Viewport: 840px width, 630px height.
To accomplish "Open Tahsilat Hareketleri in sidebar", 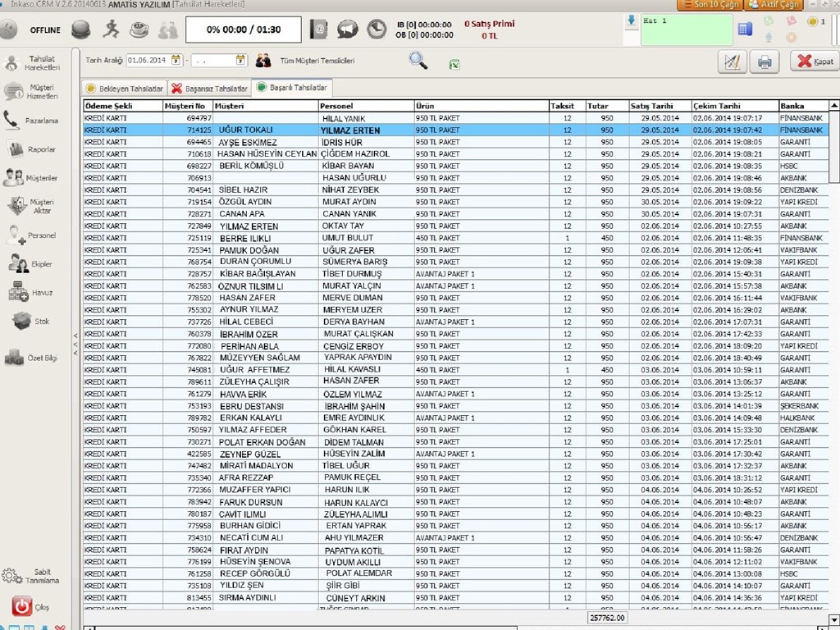I will (x=33, y=62).
